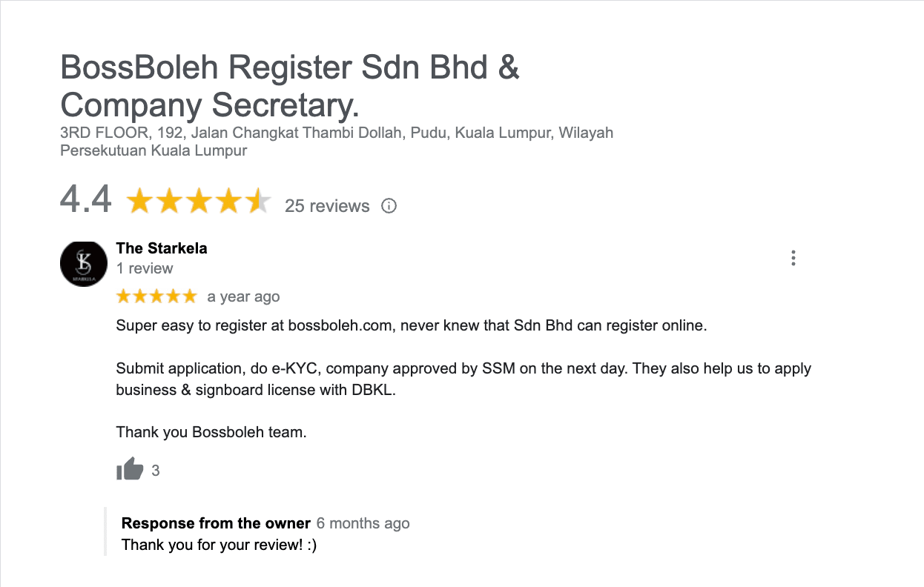The height and width of the screenshot is (587, 924).
Task: Click The Starkela profile avatar
Action: pos(84,263)
